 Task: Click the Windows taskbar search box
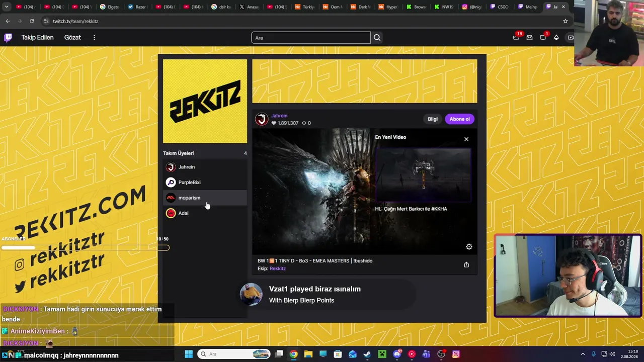click(234, 354)
